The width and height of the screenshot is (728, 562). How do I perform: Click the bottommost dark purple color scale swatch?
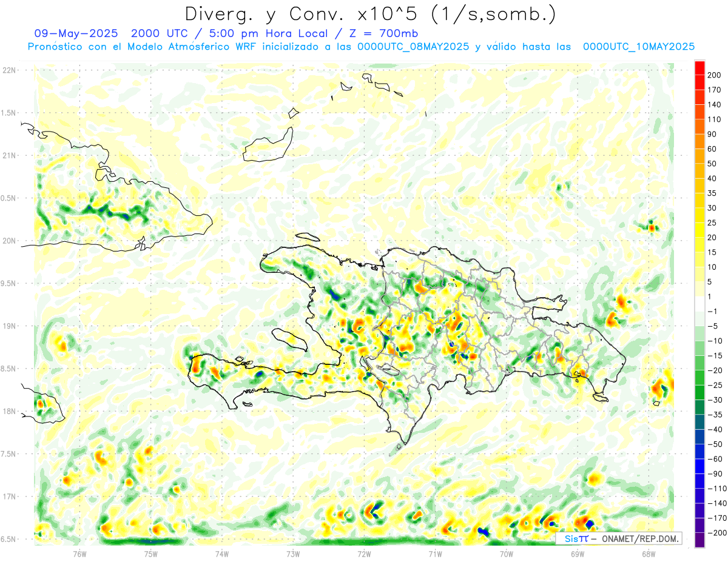pos(699,540)
